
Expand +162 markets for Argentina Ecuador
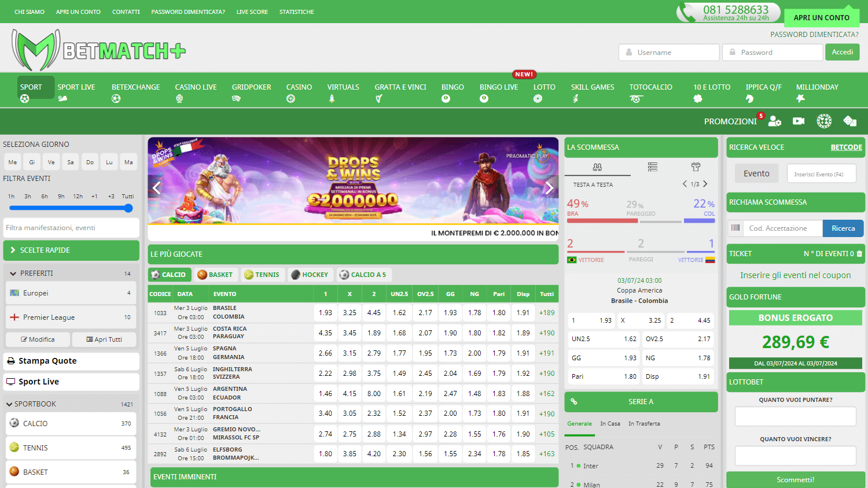click(547, 394)
